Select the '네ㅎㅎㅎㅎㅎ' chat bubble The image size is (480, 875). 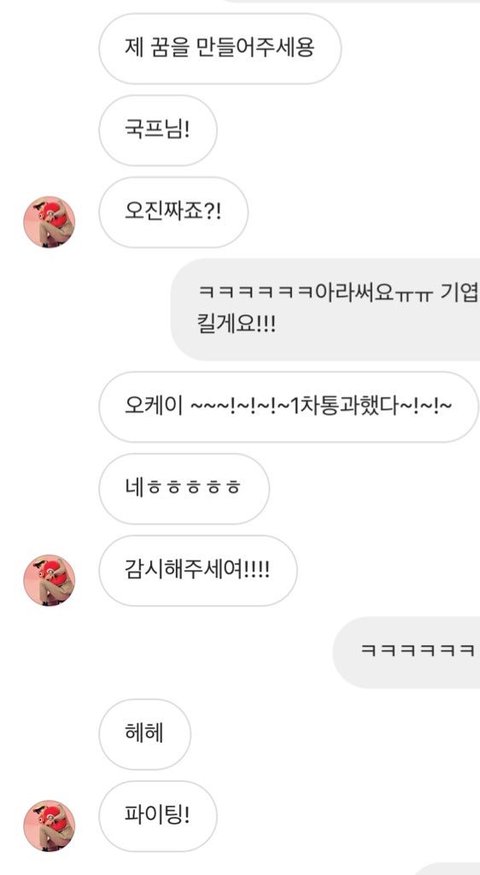tap(184, 489)
